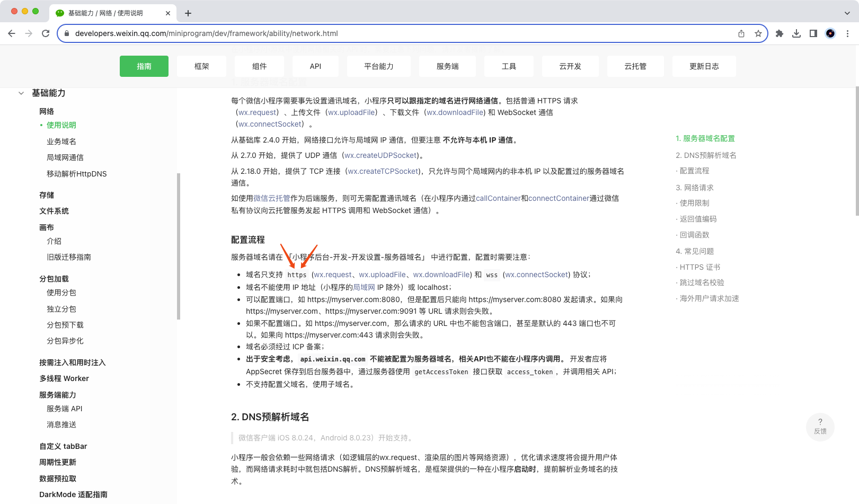This screenshot has height=504, width=859.
Task: Go forward to the next page
Action: [x=29, y=33]
